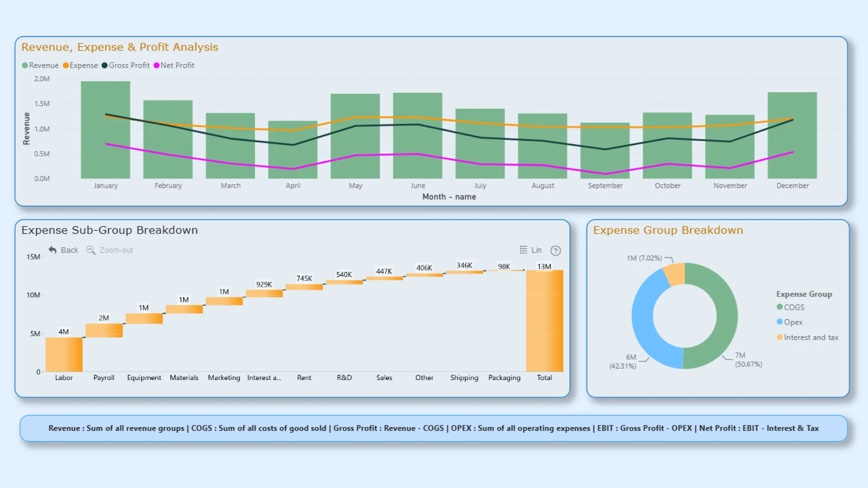Screen dimensions: 868x488
Task: Select the June revenue bar
Action: (x=418, y=136)
